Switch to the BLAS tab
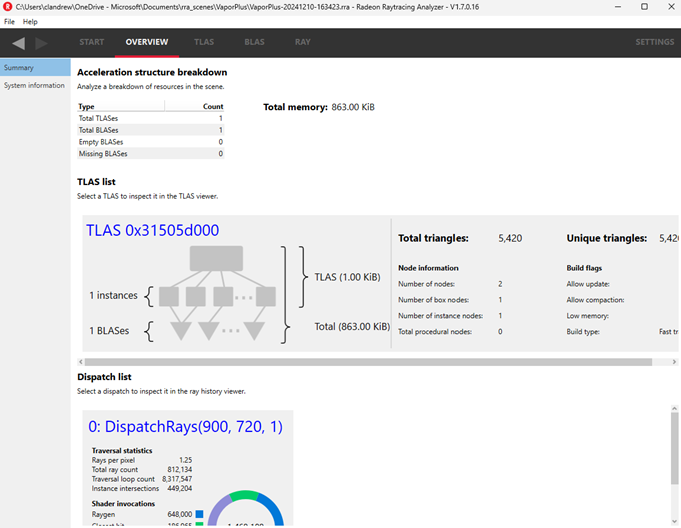Screen dimensions: 681x528 coord(254,42)
